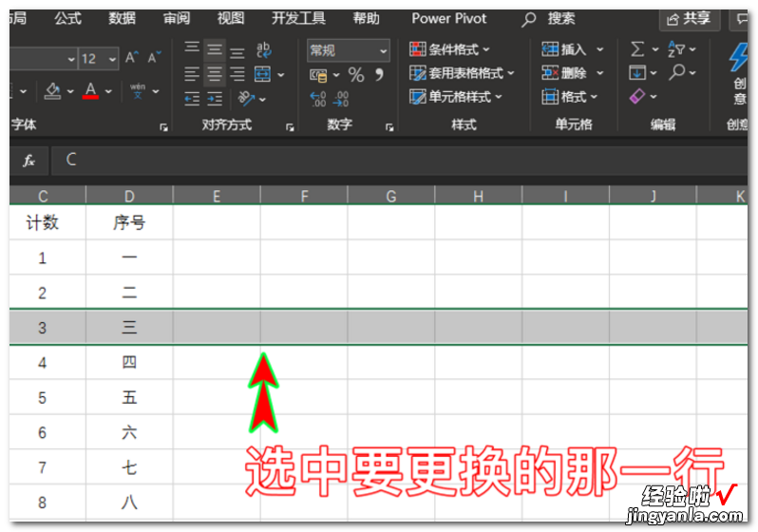Open 单元格样式 cell styles menu
The height and width of the screenshot is (532, 758).
tap(455, 97)
